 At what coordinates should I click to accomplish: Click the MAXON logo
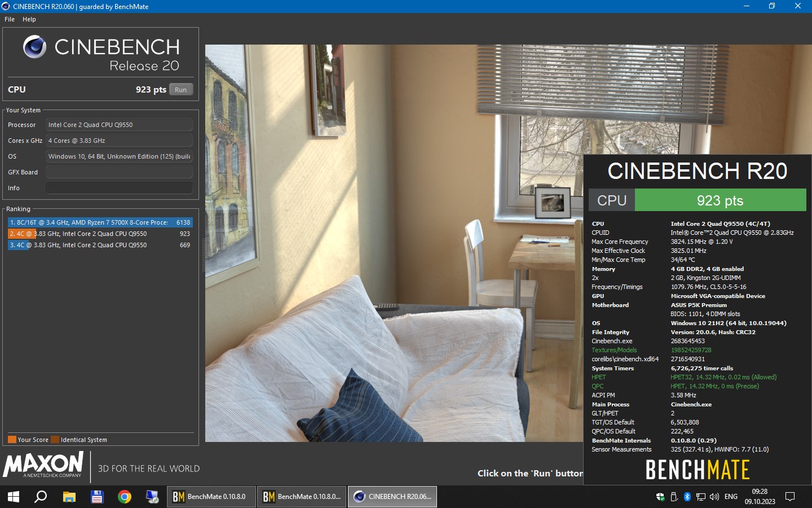click(43, 466)
